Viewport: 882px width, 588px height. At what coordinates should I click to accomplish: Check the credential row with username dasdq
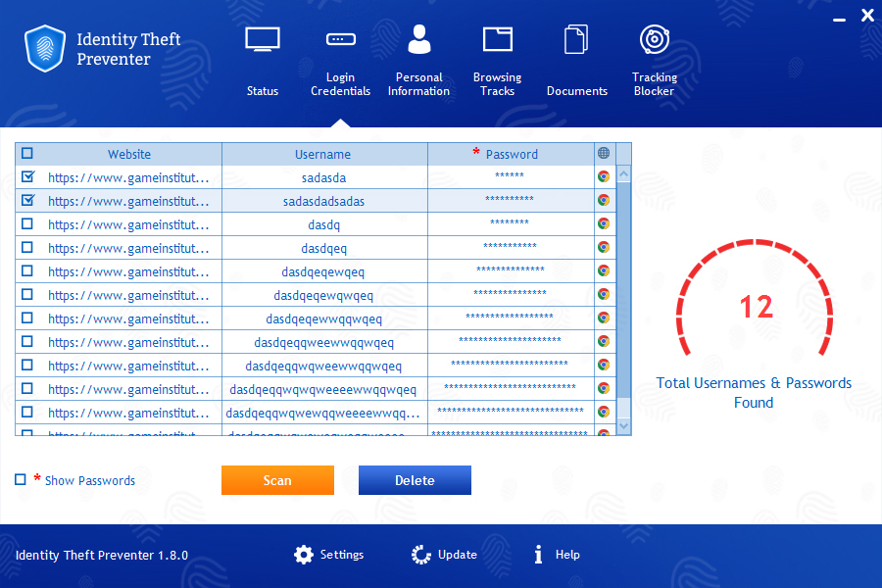point(27,224)
